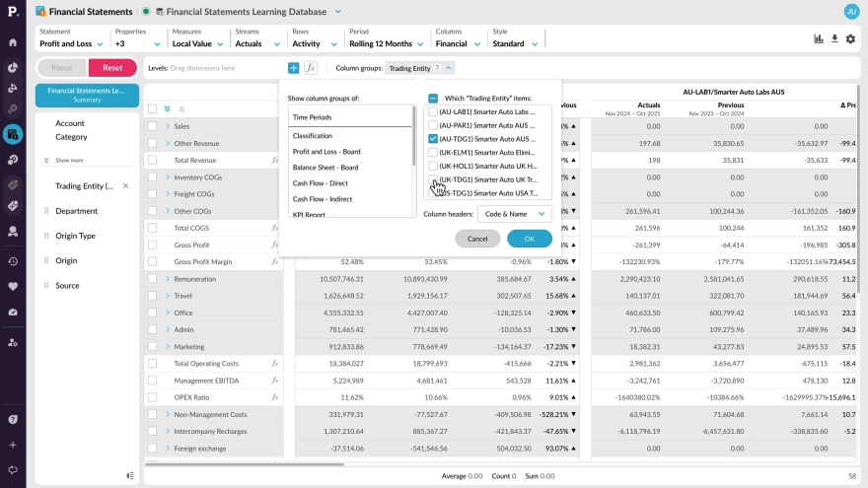Click the fx icon on Total Revenue row
The image size is (868, 488).
[x=274, y=160]
